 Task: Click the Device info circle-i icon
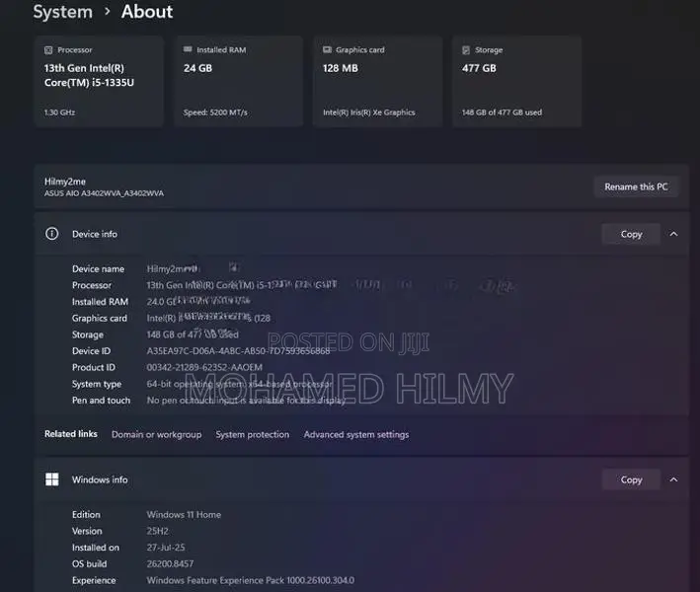coord(51,233)
